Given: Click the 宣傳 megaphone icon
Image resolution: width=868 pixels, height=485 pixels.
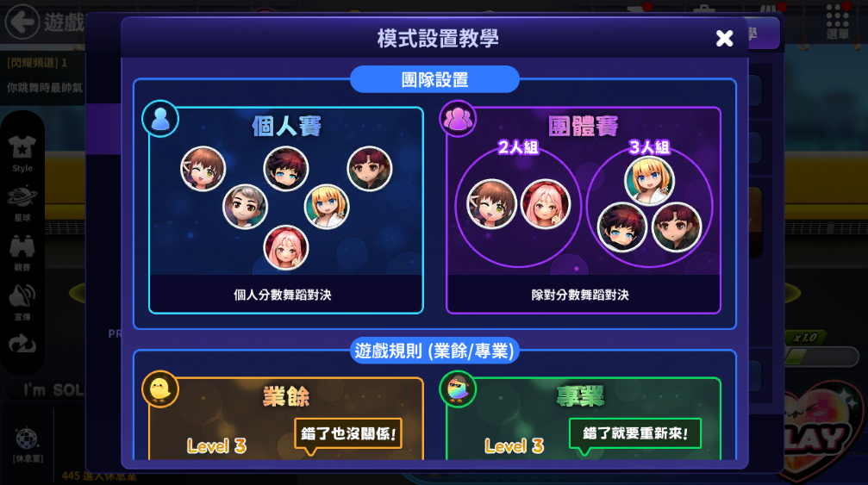Looking at the screenshot, I should tap(22, 302).
